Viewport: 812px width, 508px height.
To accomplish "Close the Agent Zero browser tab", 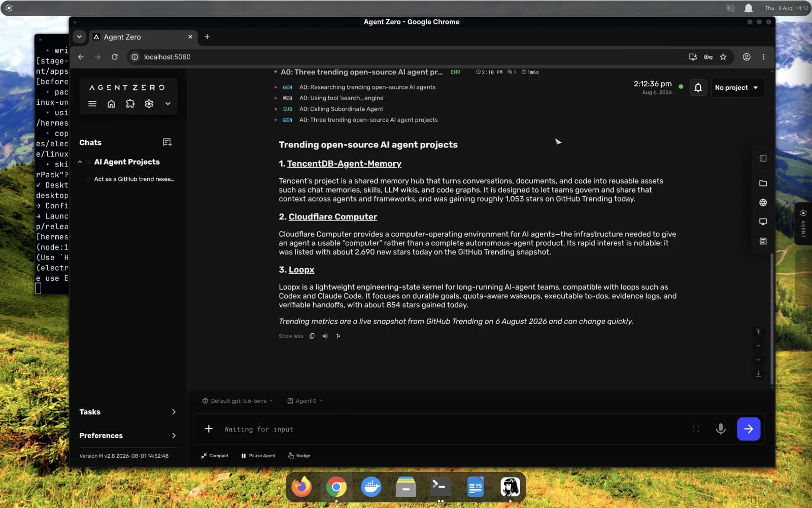I will click(x=190, y=37).
